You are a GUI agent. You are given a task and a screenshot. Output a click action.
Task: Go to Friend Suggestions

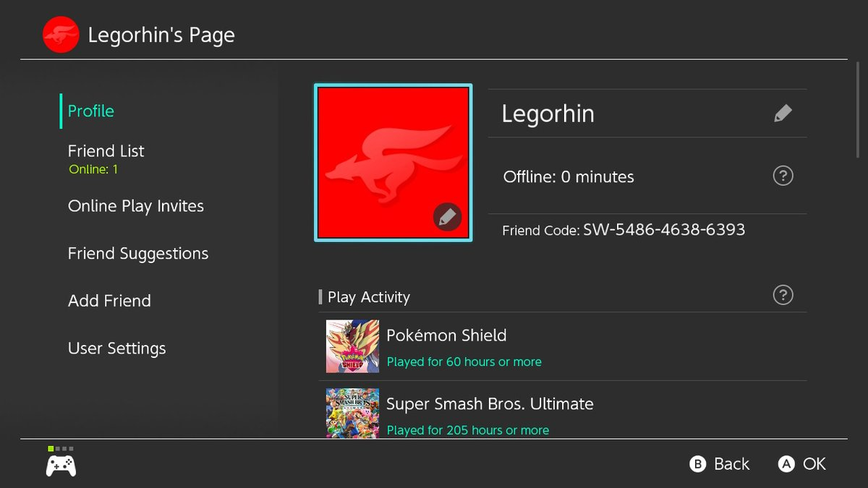[x=138, y=254]
